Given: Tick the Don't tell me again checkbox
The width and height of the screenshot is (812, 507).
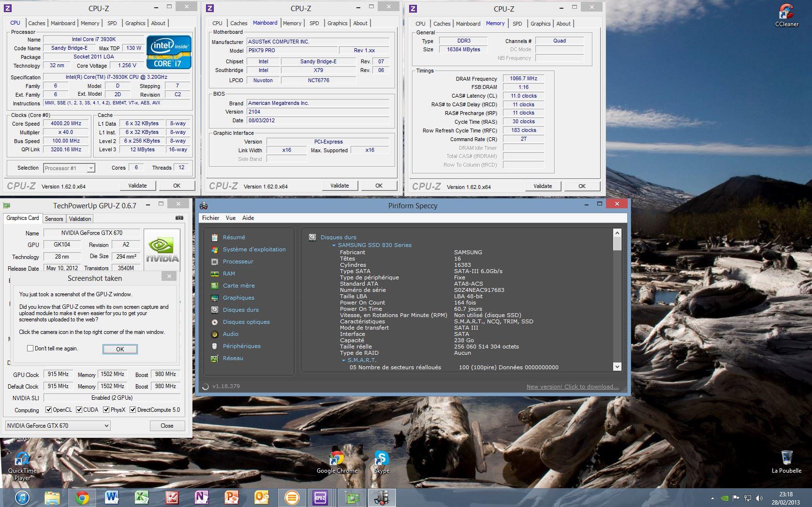Looking at the screenshot, I should point(30,348).
